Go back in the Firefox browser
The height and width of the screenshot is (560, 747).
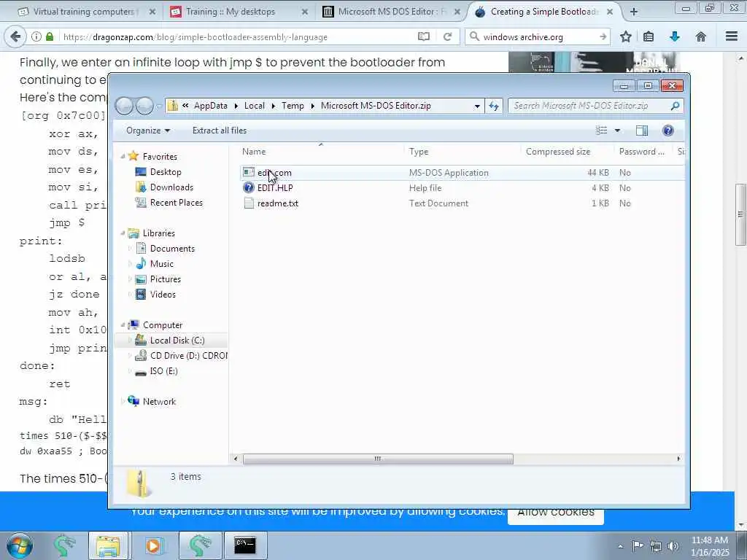(x=16, y=36)
